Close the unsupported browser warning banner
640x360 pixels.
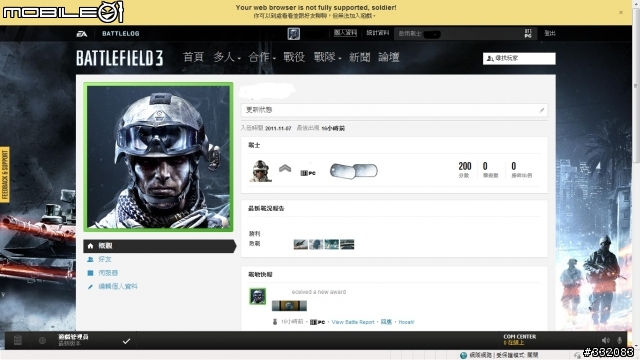coord(621,12)
